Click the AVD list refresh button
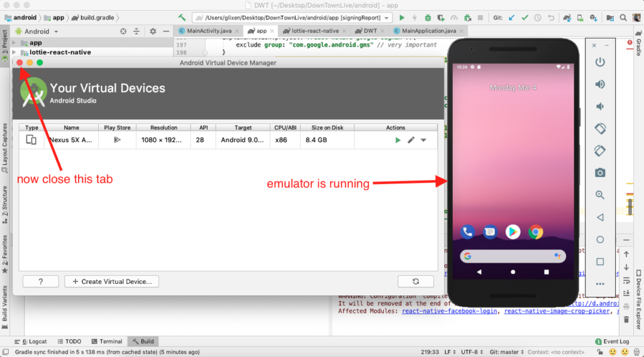The height and width of the screenshot is (357, 644). point(416,281)
